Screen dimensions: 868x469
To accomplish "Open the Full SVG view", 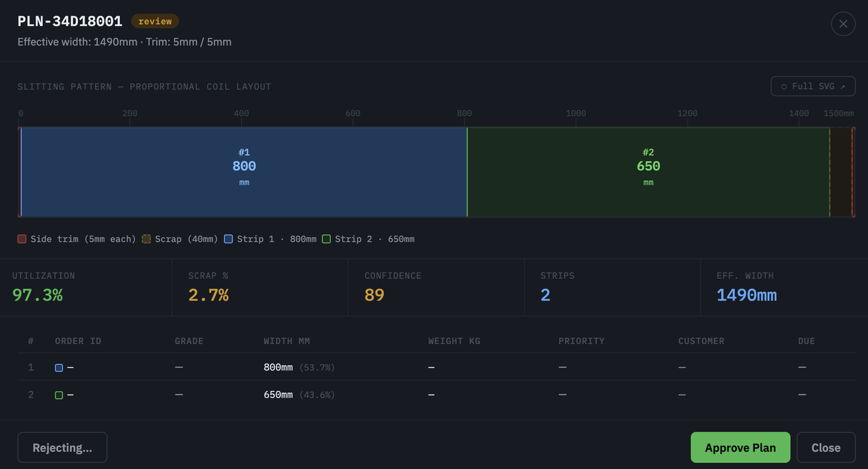I will [813, 86].
